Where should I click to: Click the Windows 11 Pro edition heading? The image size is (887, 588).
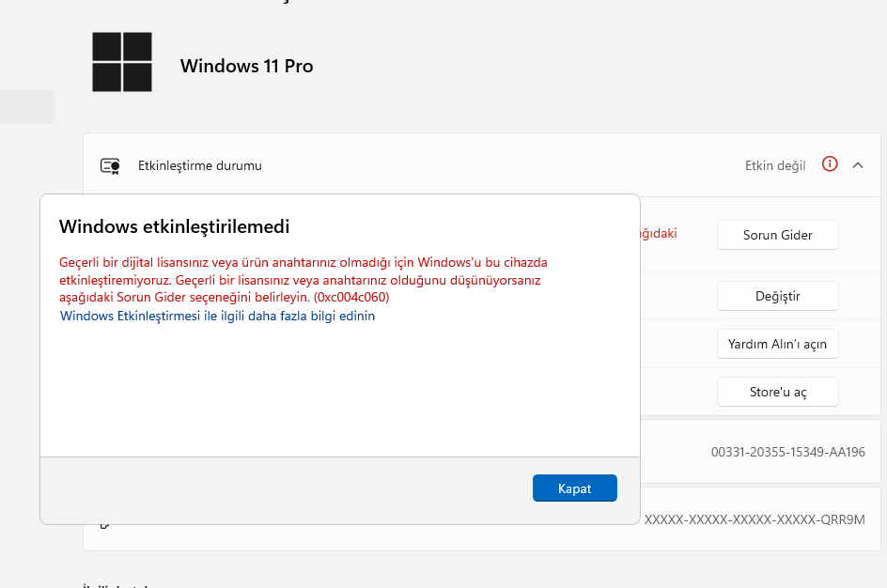coord(246,66)
